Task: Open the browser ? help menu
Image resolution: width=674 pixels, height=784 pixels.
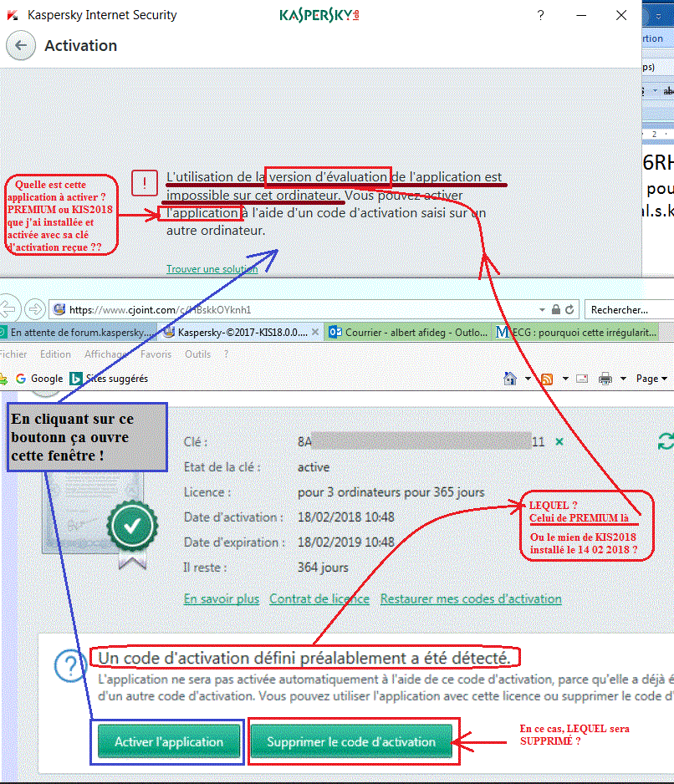Action: click(x=226, y=354)
